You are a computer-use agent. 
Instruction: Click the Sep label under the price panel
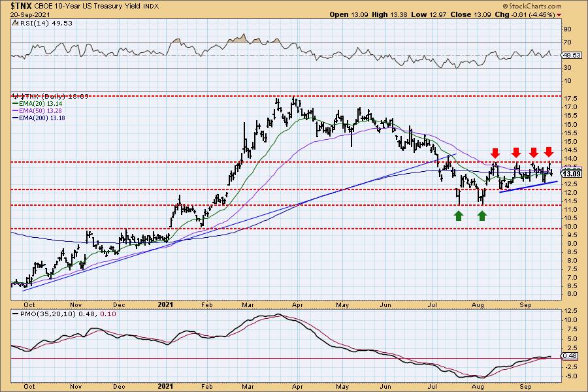pyautogui.click(x=526, y=305)
